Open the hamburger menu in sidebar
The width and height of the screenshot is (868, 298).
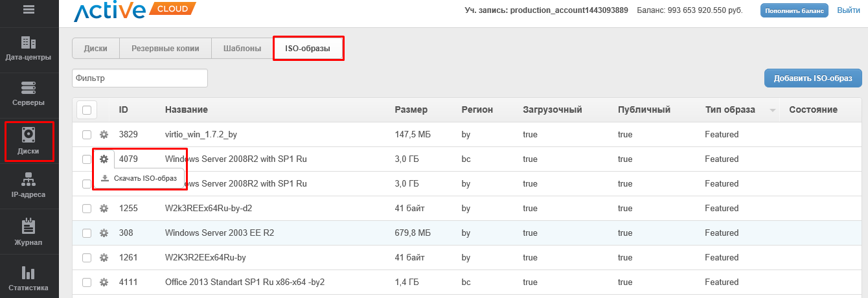click(x=29, y=10)
